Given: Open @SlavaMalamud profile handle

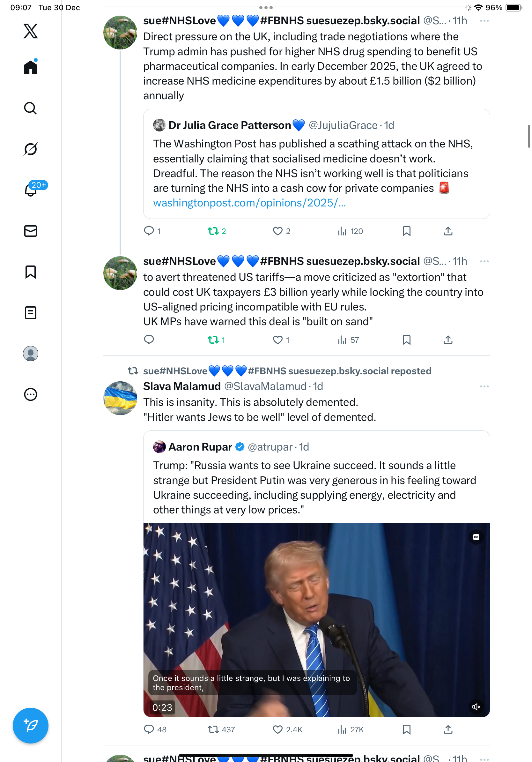Looking at the screenshot, I should (265, 386).
